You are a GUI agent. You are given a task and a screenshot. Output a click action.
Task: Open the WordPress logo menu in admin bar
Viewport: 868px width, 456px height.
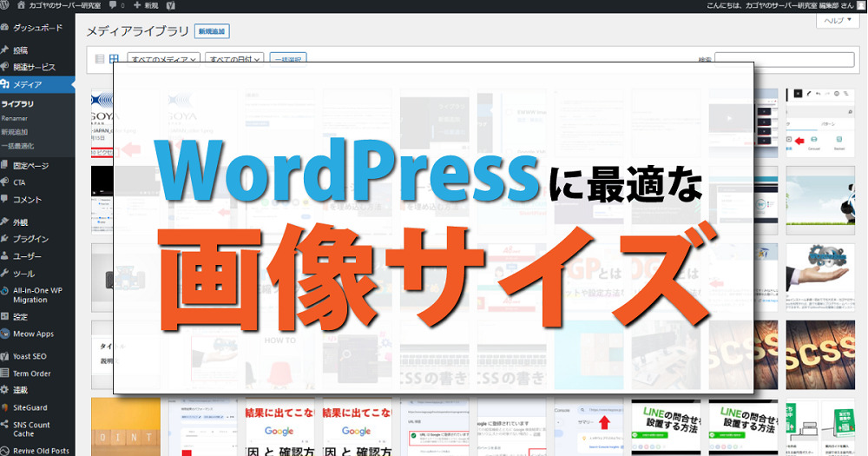(x=3, y=5)
